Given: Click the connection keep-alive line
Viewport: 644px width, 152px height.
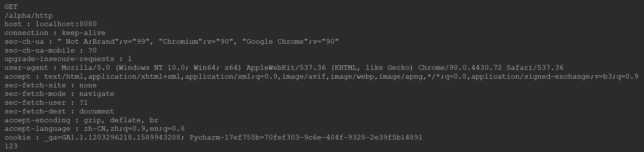Looking at the screenshot, I should 55,33.
